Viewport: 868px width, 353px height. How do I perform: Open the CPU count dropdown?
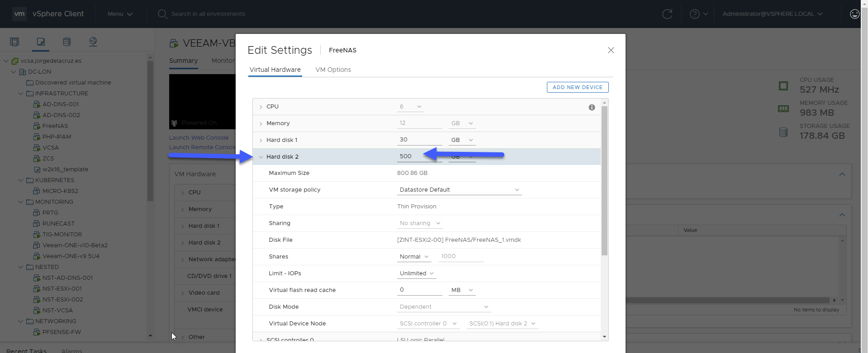pos(411,107)
